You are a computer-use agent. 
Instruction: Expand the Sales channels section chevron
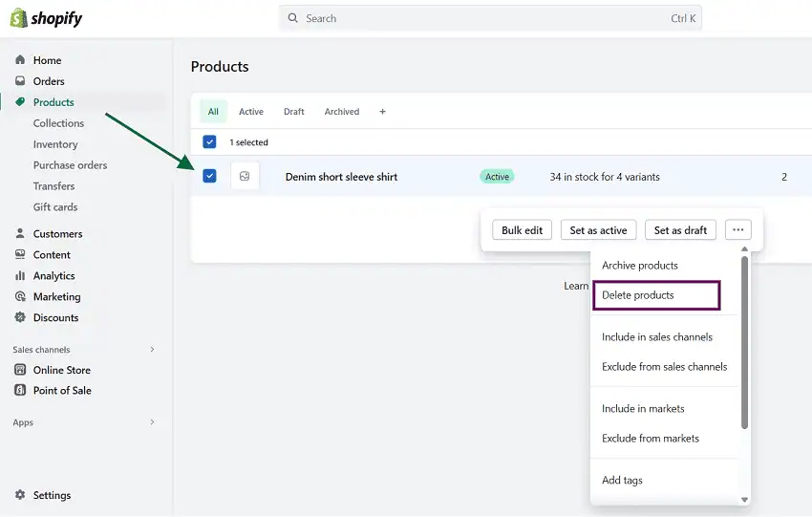coord(152,350)
